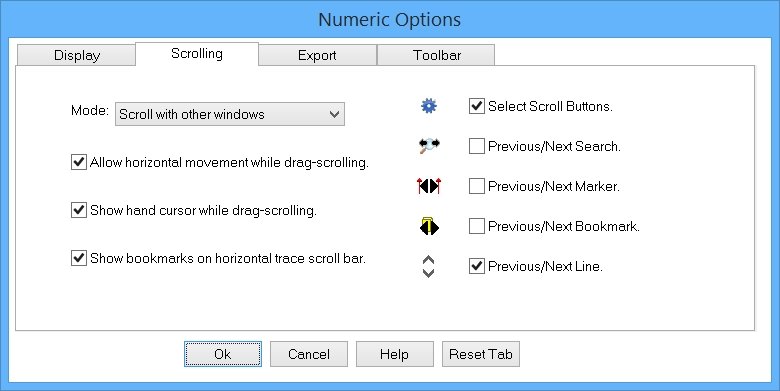Enable Previous/Next Bookmark checkbox
This screenshot has width=780, height=391.
coord(477,226)
